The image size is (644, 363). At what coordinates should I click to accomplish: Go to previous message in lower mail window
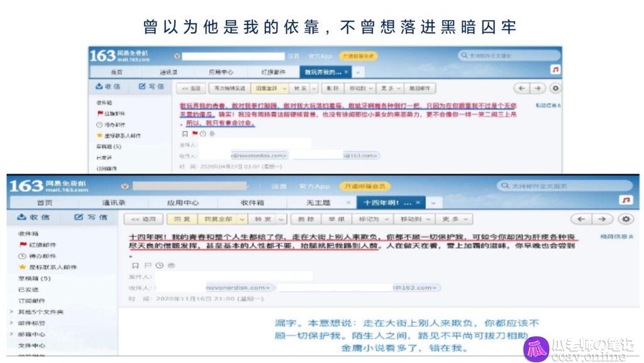click(580, 220)
